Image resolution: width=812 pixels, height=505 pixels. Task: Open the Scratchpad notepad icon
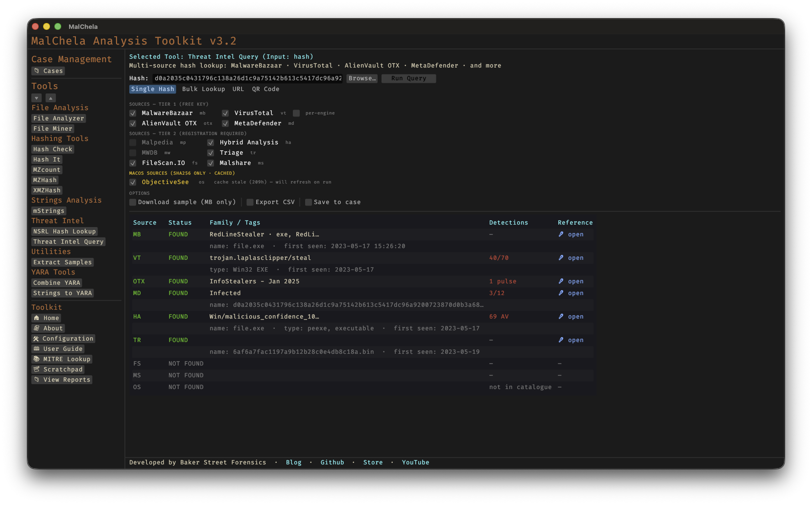[x=38, y=369]
